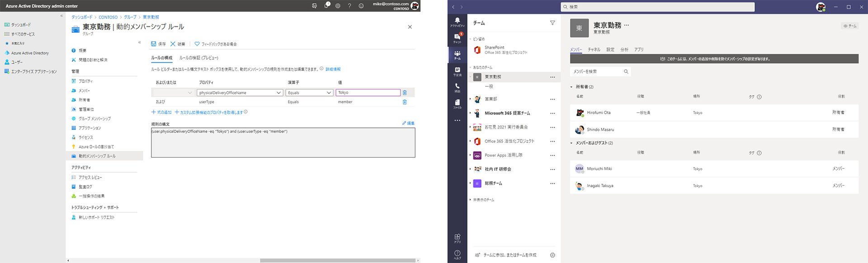This screenshot has width=868, height=263.
Task: Click the Azure feedback smiley icon
Action: click(x=361, y=6)
